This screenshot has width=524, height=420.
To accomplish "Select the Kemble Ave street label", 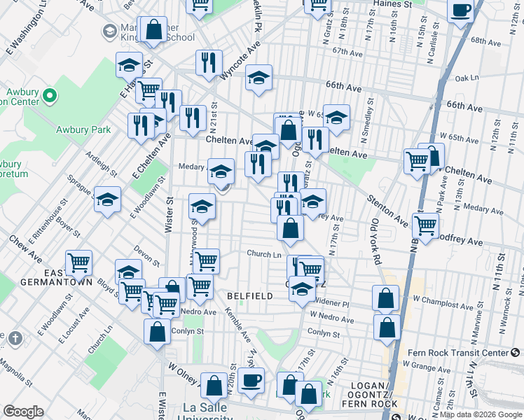I will (x=237, y=325).
